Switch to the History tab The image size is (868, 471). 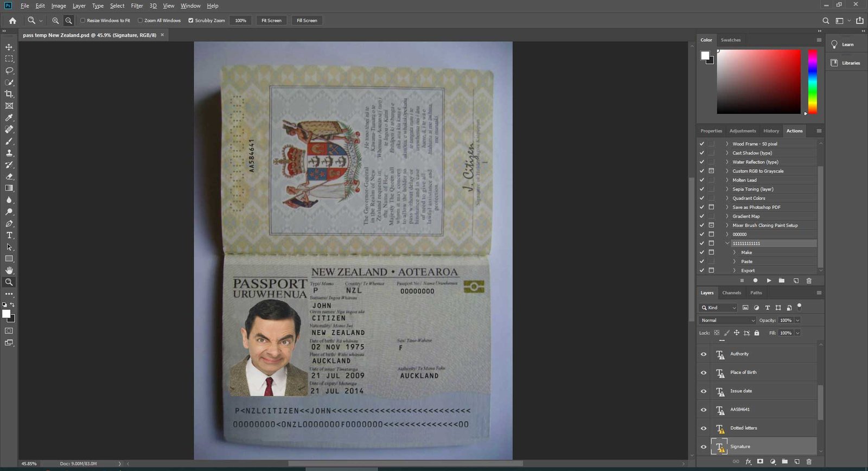[x=771, y=131]
